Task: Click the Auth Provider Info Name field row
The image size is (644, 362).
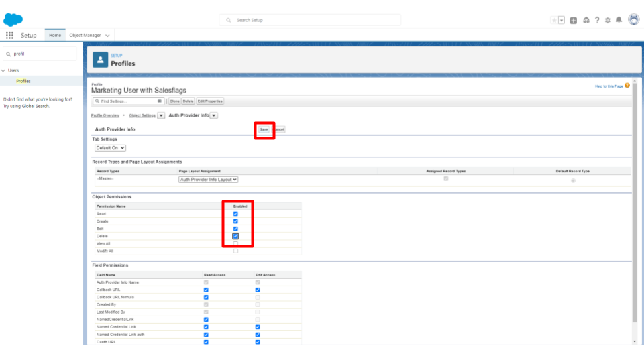Action: 198,282
